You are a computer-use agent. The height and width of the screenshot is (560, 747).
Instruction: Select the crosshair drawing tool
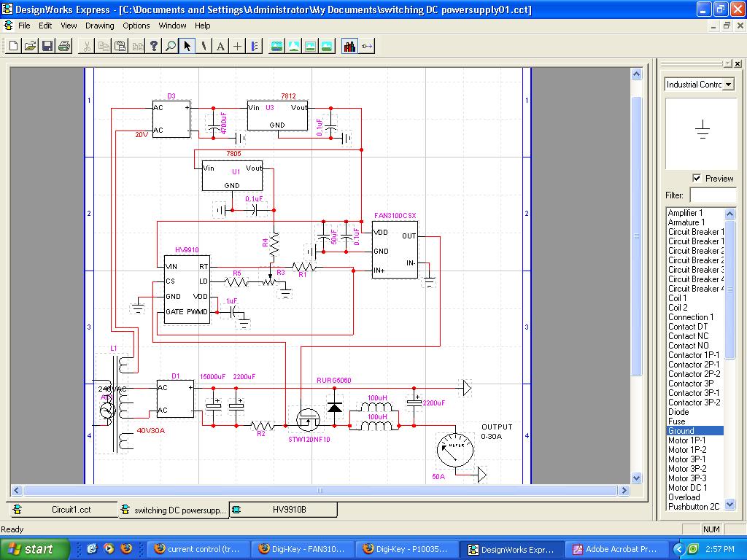[237, 46]
